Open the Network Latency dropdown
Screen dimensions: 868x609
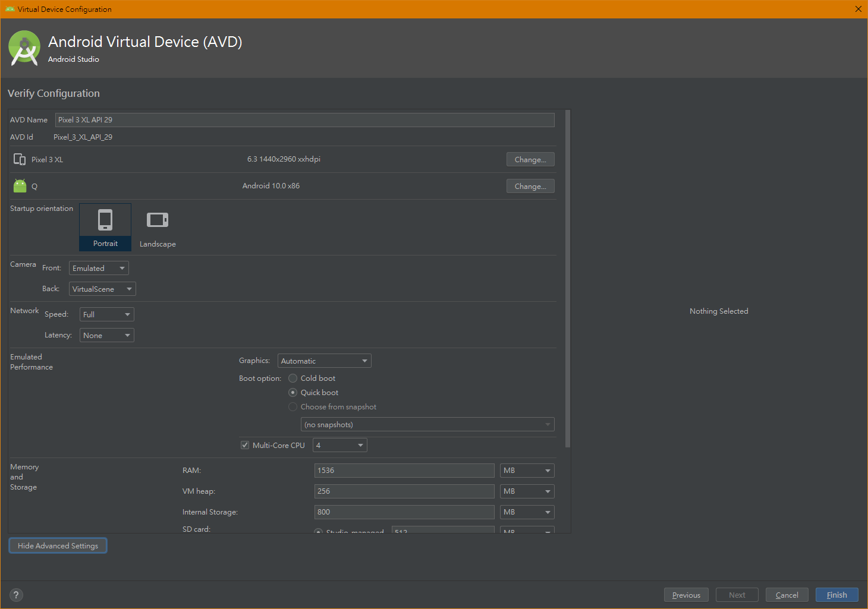[x=106, y=336]
